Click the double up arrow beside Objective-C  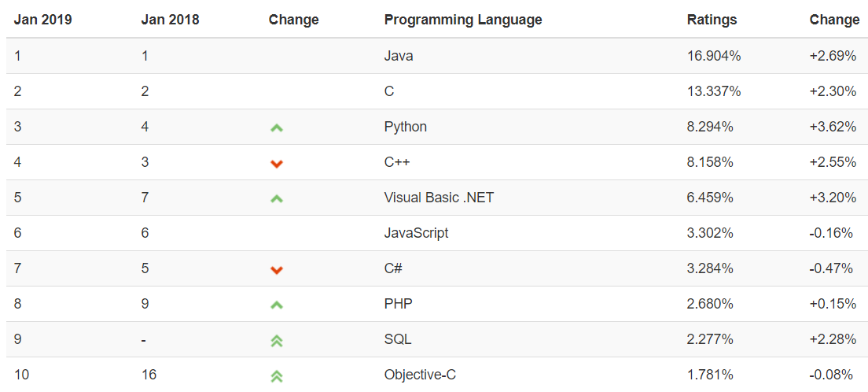coord(276,375)
